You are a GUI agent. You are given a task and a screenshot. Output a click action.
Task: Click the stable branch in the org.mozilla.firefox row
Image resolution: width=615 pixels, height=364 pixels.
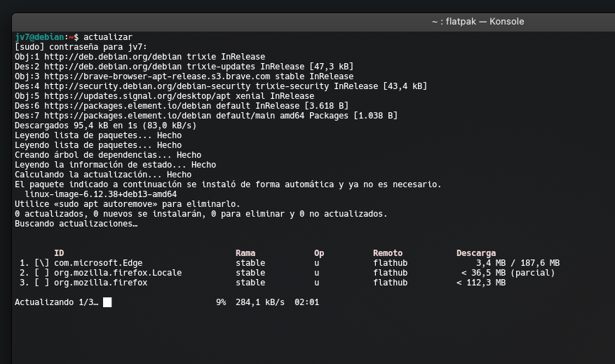coord(250,283)
